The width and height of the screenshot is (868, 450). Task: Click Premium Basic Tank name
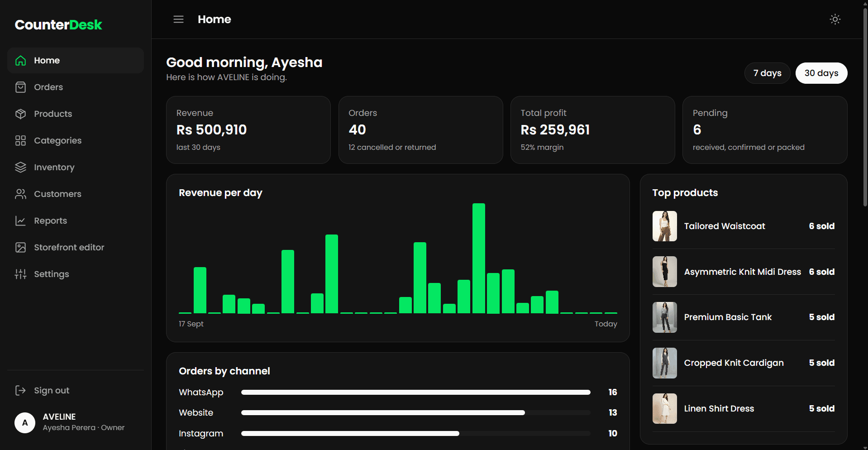point(728,317)
